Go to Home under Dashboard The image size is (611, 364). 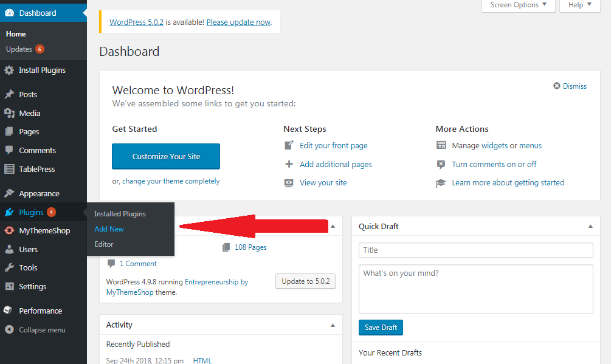[16, 34]
